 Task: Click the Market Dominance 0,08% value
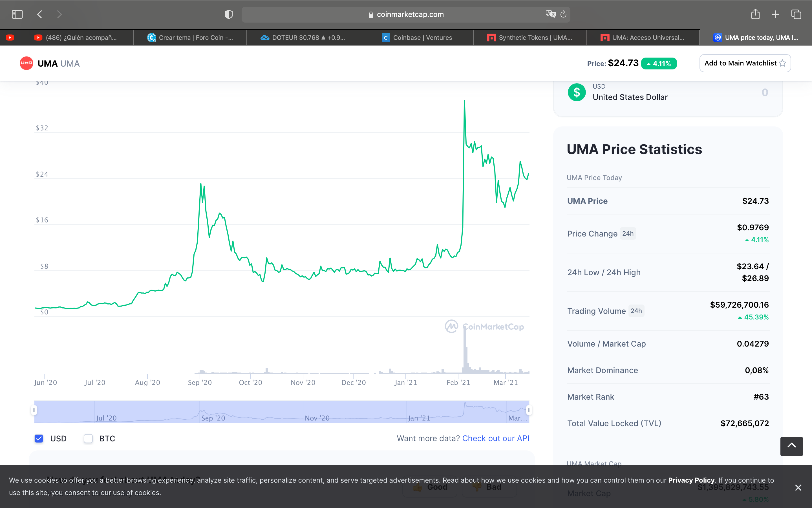(757, 370)
